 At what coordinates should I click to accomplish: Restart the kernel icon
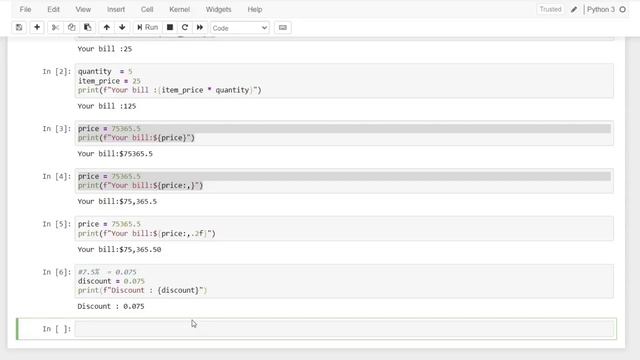185,27
